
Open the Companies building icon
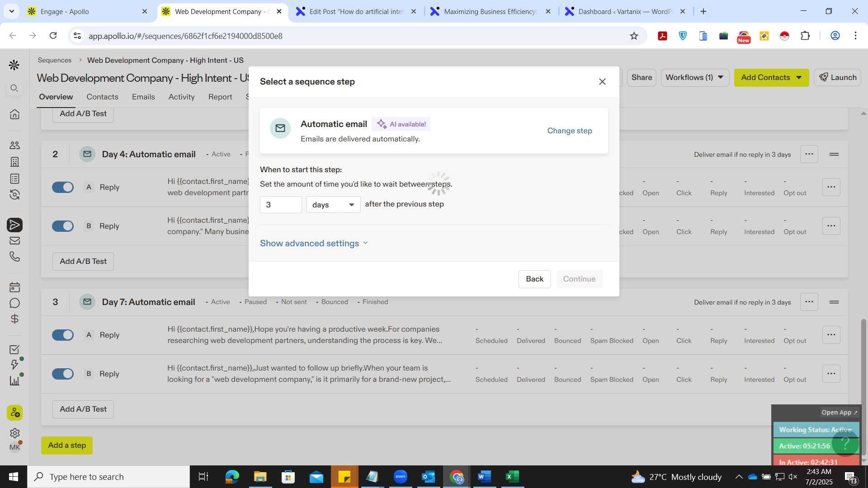14,162
